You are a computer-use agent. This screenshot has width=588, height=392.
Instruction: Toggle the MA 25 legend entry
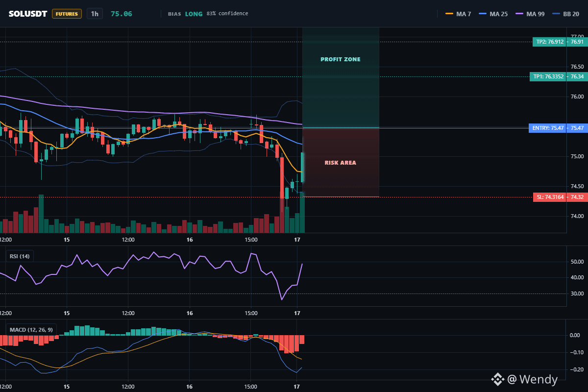tap(493, 14)
